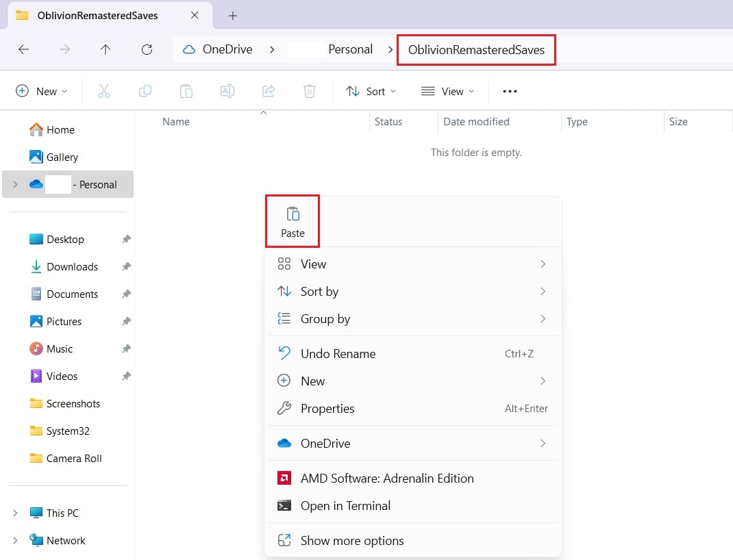Click the Size column header
Screen dimensions: 733x560
pyautogui.click(x=698, y=122)
